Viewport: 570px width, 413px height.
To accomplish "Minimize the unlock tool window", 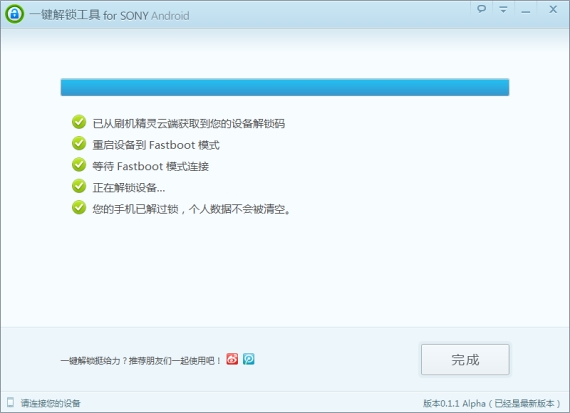I will [x=525, y=11].
